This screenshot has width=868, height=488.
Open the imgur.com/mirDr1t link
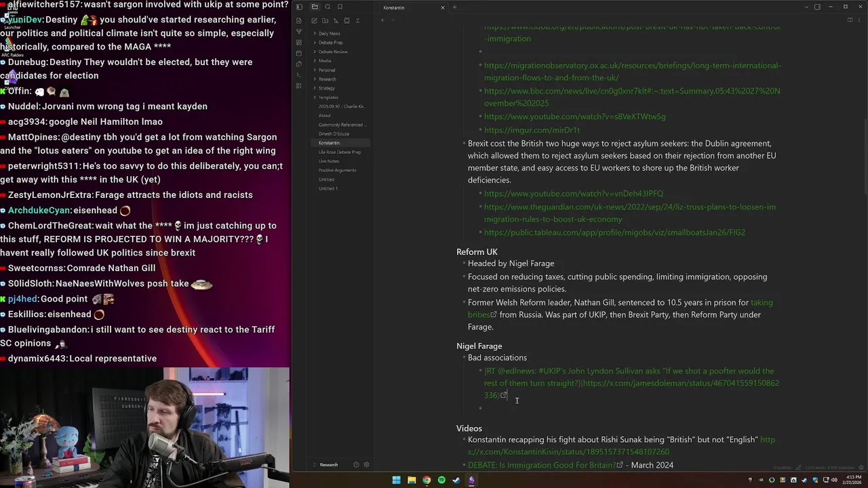[x=532, y=130]
